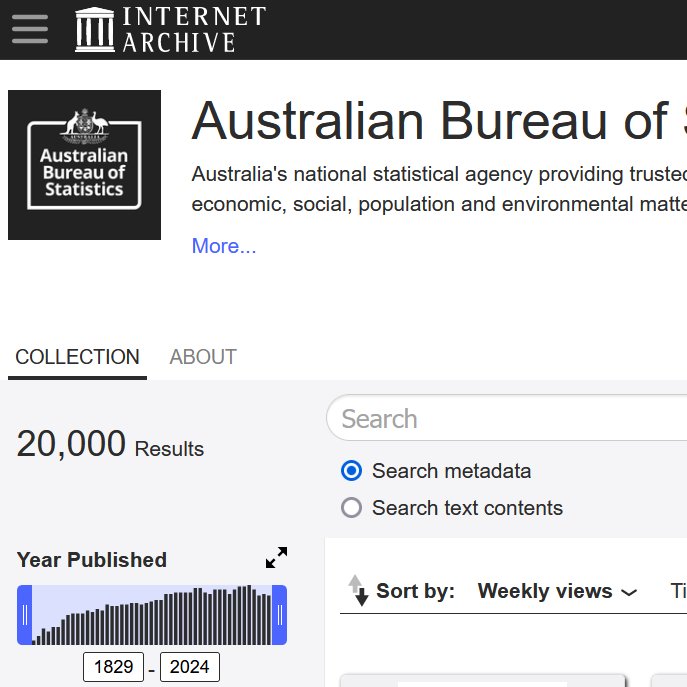Select the Search metadata radio button
687x687 pixels.
(351, 471)
